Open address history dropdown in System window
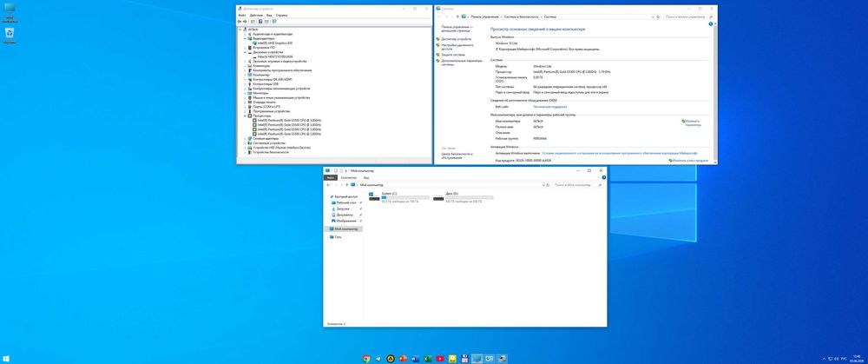868x364 pixels. pyautogui.click(x=653, y=17)
